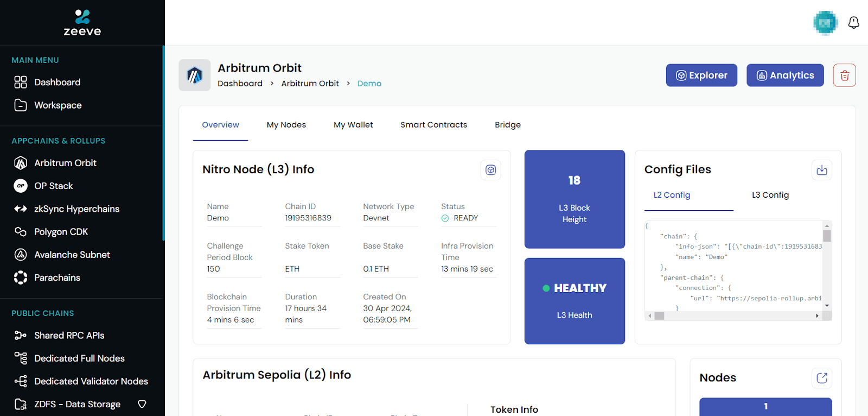Click the Chain ID value 19195316839
The image size is (868, 416).
[x=308, y=218]
